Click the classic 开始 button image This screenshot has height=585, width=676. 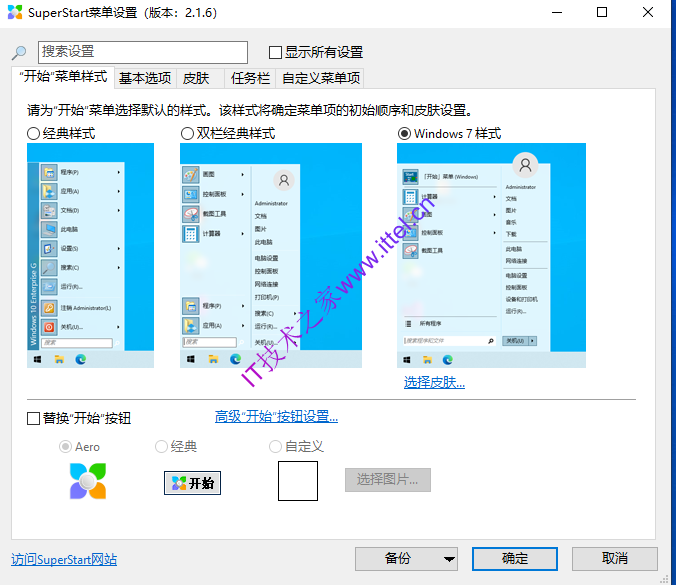click(192, 483)
